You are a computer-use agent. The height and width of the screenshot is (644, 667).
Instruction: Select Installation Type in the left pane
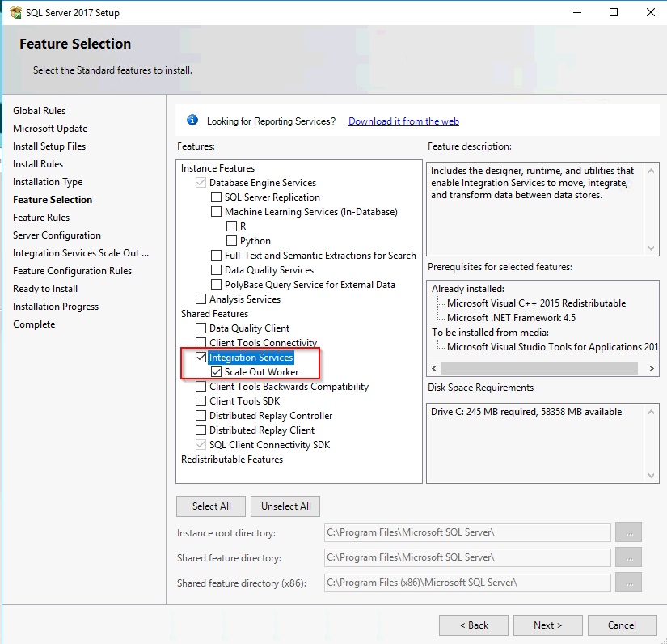[47, 181]
